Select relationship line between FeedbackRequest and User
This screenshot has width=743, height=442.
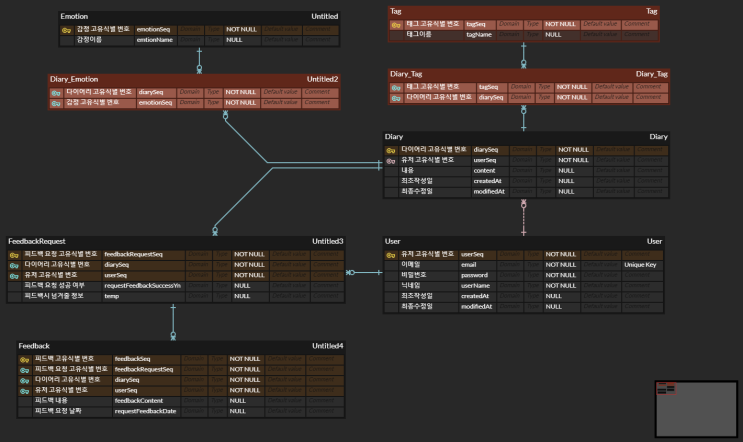pyautogui.click(x=364, y=272)
